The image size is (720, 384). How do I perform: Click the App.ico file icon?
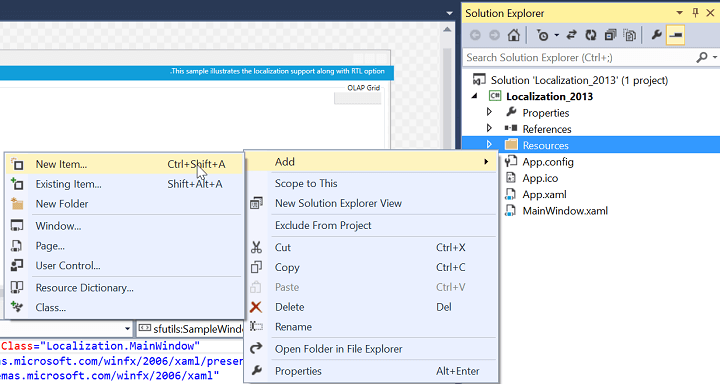coord(511,178)
